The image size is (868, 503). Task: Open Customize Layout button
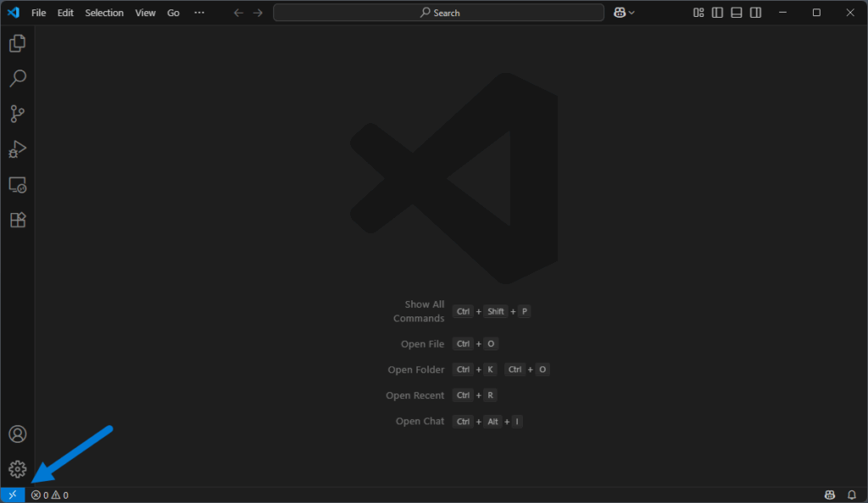click(x=698, y=12)
